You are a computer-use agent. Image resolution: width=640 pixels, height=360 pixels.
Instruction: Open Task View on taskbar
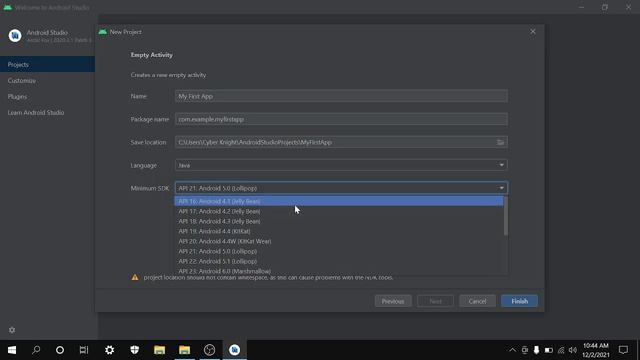pyautogui.click(x=84, y=350)
